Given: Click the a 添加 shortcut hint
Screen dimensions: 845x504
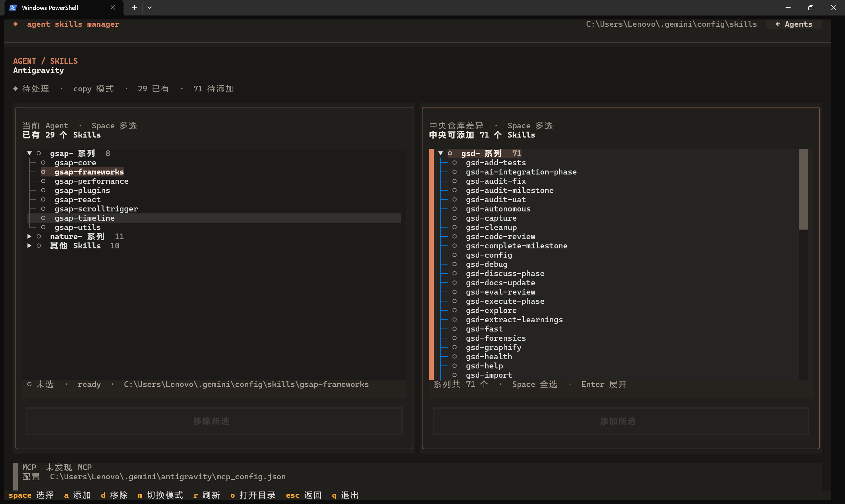Looking at the screenshot, I should click(x=78, y=495).
